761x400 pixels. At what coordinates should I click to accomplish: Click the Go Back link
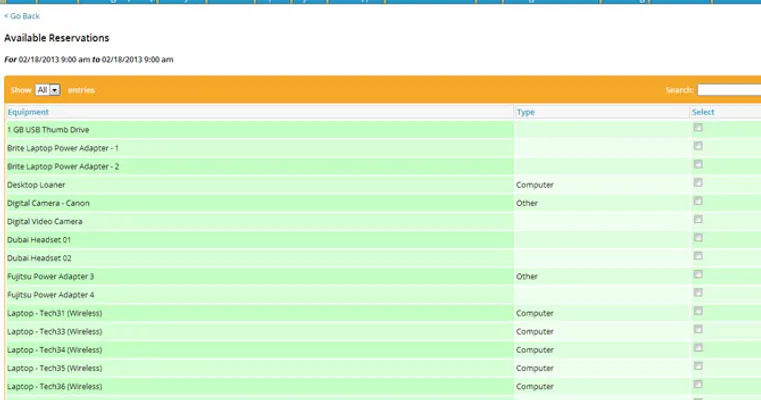pyautogui.click(x=22, y=16)
